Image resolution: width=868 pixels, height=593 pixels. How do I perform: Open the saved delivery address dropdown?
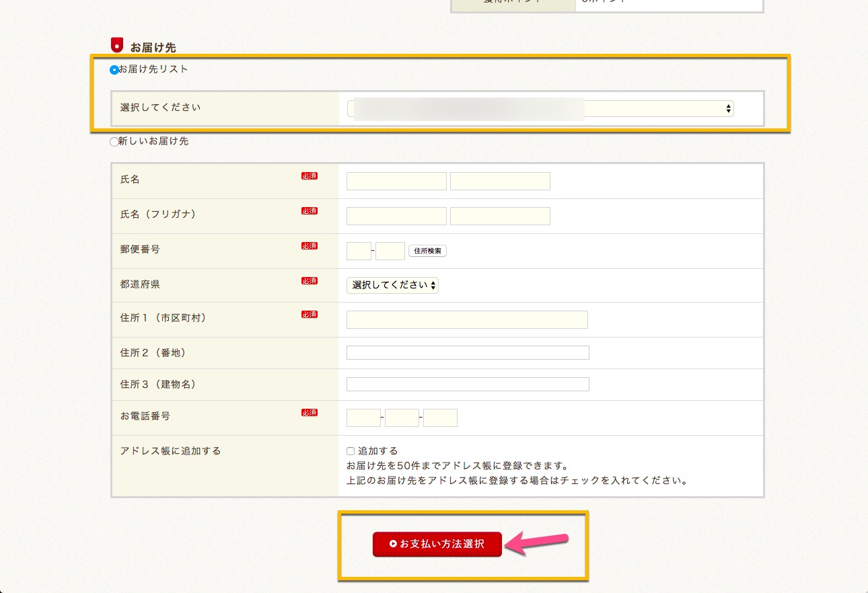pyautogui.click(x=540, y=109)
